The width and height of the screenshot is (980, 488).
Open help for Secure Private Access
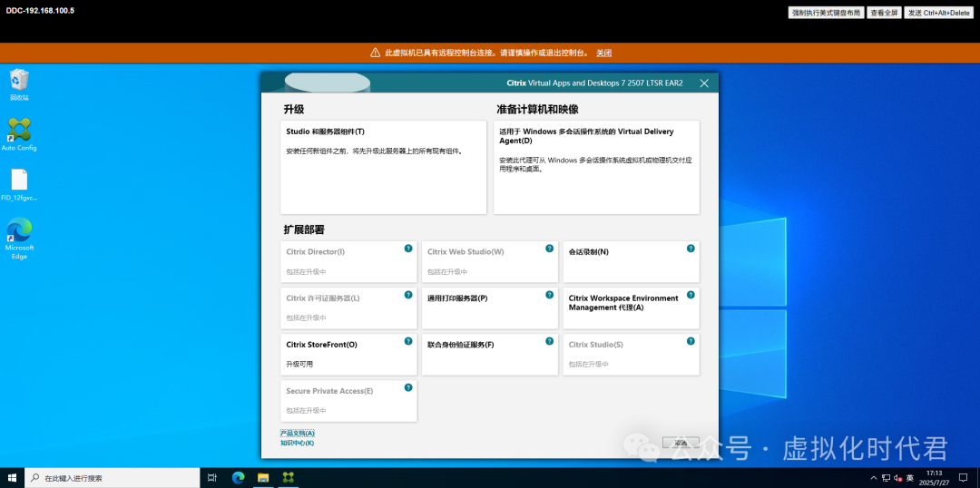pos(408,386)
